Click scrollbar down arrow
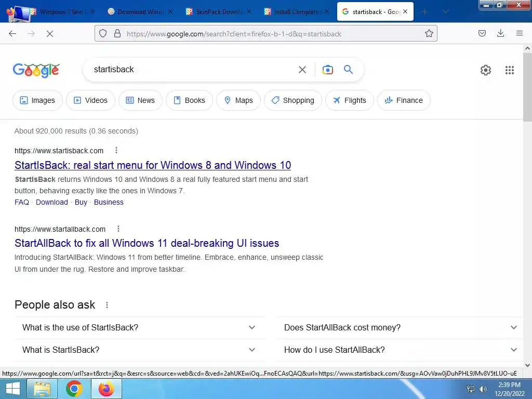 527,365
